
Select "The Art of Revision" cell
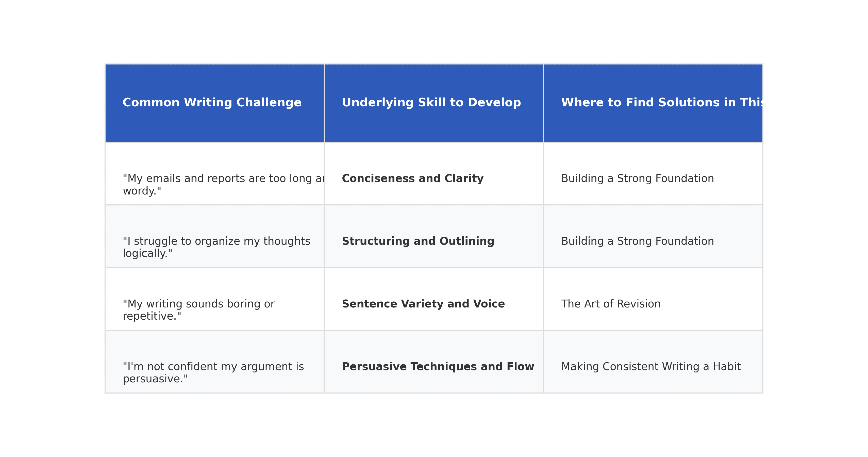pyautogui.click(x=611, y=304)
